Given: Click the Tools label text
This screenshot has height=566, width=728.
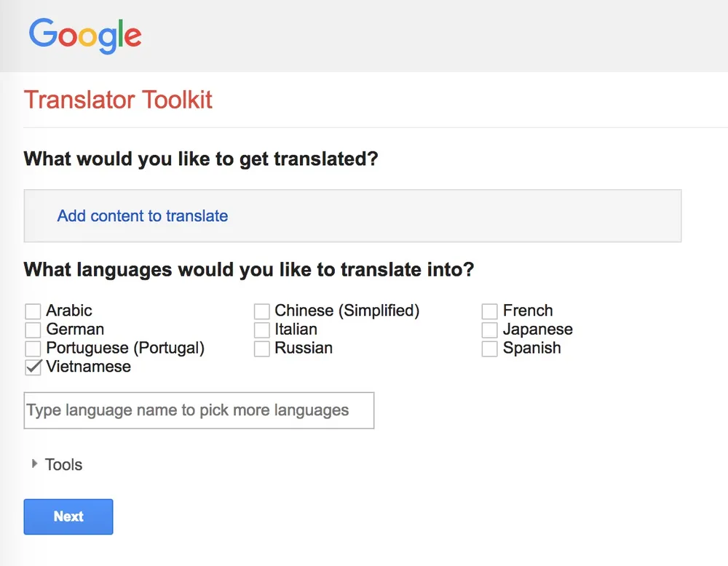Looking at the screenshot, I should coord(64,465).
